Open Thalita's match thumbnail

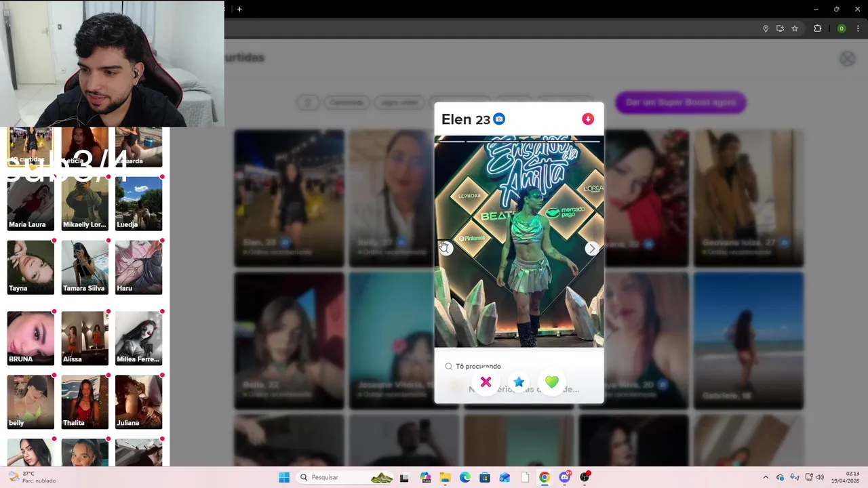click(85, 402)
